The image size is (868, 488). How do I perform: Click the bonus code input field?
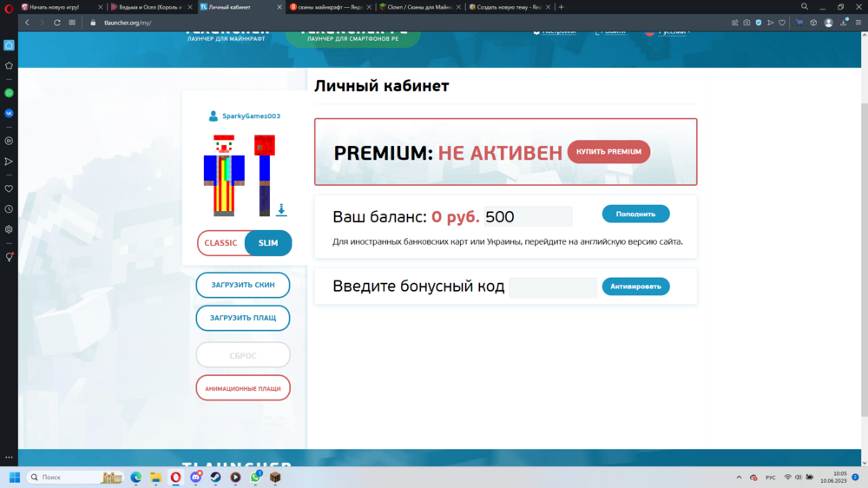click(x=553, y=287)
